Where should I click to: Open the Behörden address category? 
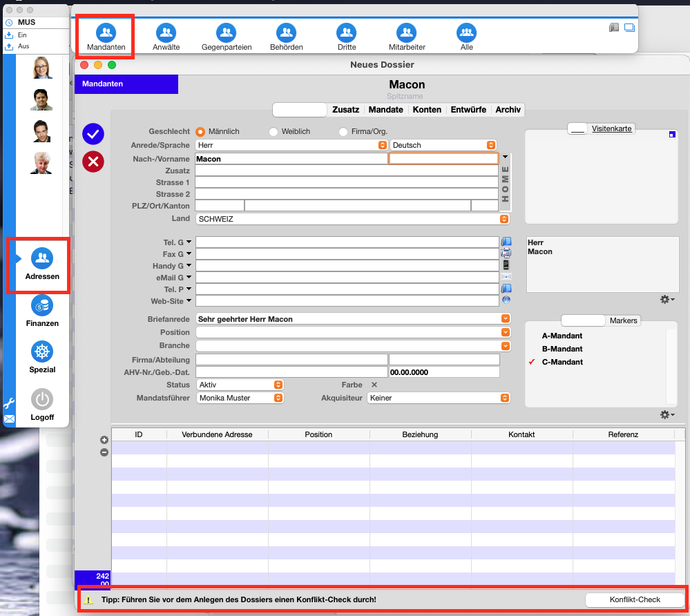click(x=287, y=37)
